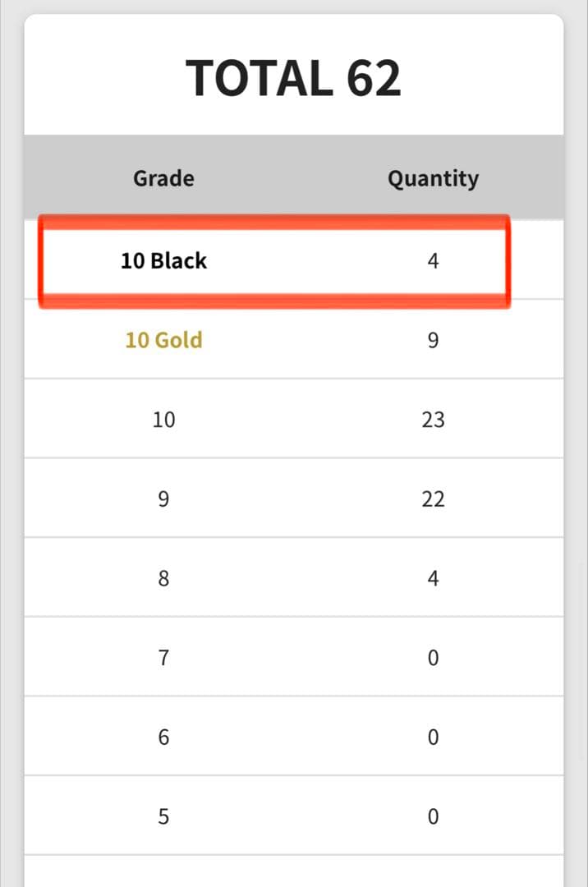
Task: Select the grade 7 label
Action: point(163,658)
